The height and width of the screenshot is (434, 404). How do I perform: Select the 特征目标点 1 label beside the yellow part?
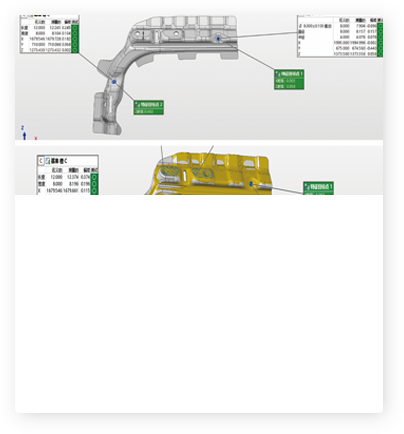coord(318,188)
